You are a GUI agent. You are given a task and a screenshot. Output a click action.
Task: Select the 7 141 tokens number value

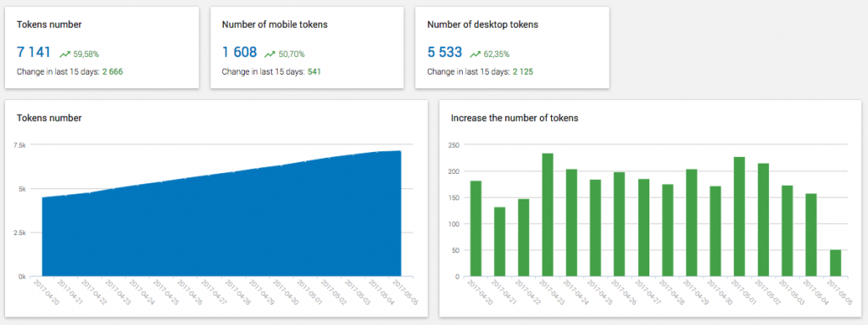coord(34,52)
